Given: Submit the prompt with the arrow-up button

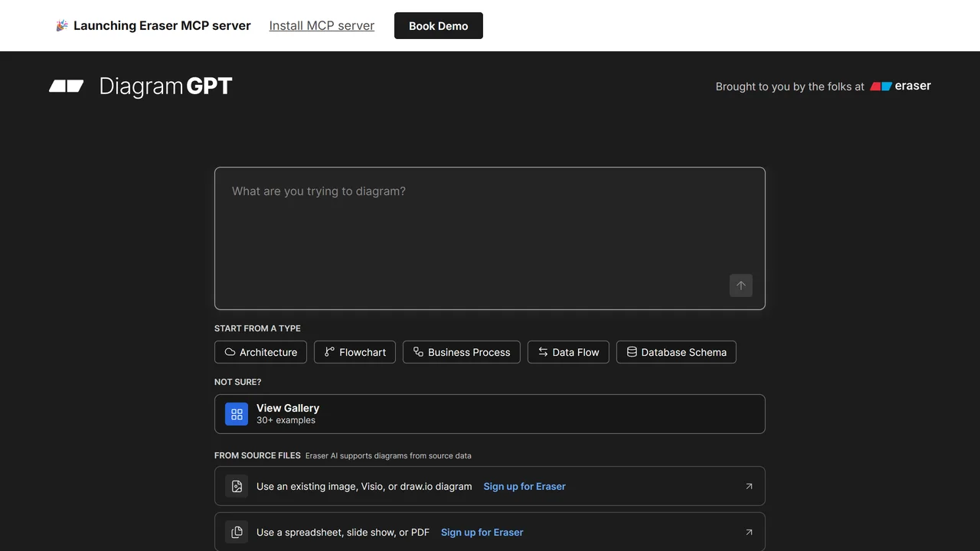Looking at the screenshot, I should pos(741,285).
